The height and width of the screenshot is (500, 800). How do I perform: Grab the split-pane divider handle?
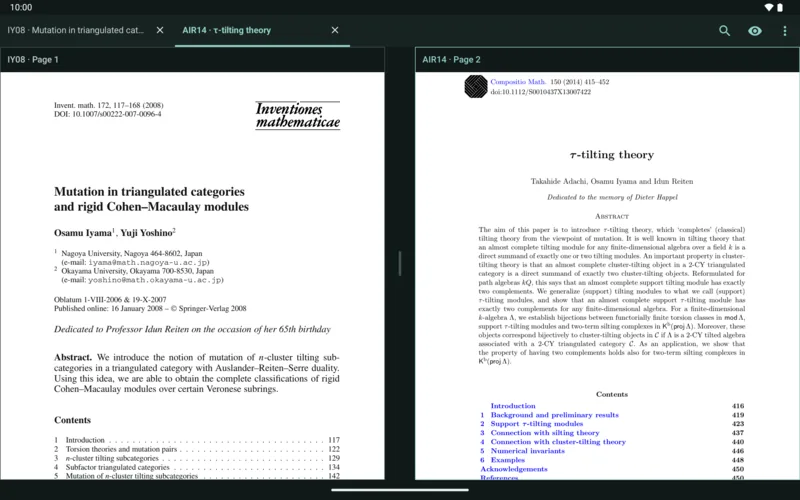[400, 263]
